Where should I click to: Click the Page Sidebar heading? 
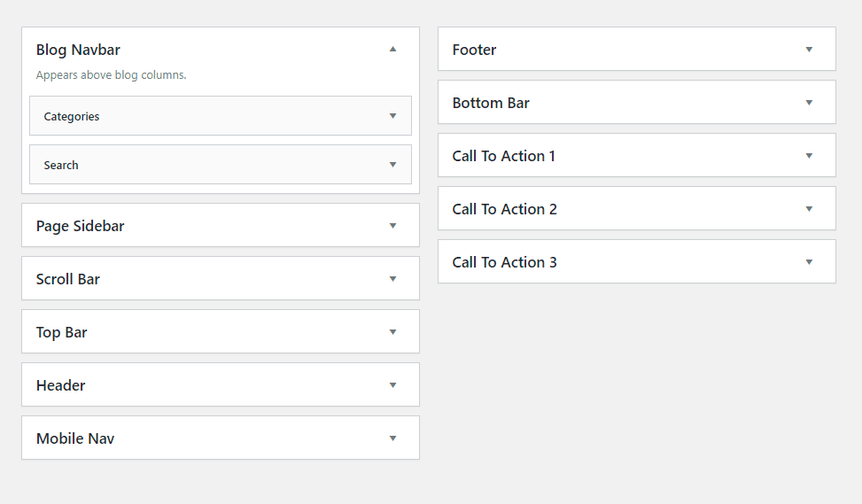pyautogui.click(x=81, y=226)
